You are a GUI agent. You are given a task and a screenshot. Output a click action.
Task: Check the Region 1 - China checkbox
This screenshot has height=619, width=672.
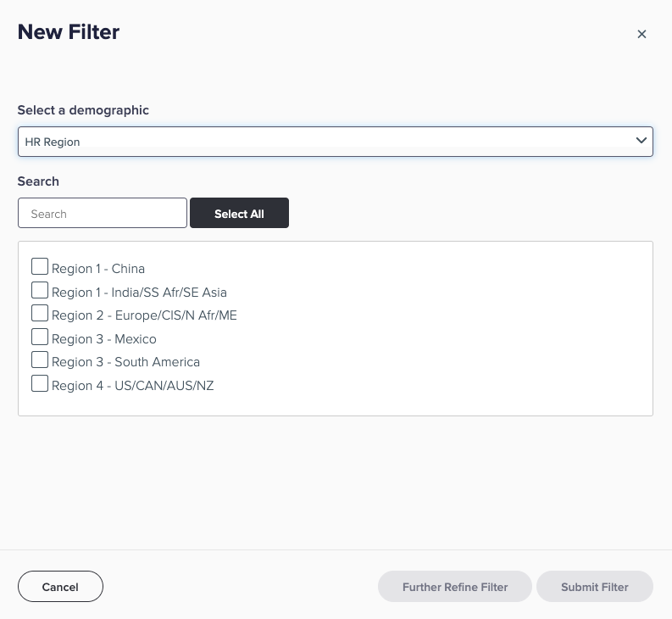tap(40, 266)
